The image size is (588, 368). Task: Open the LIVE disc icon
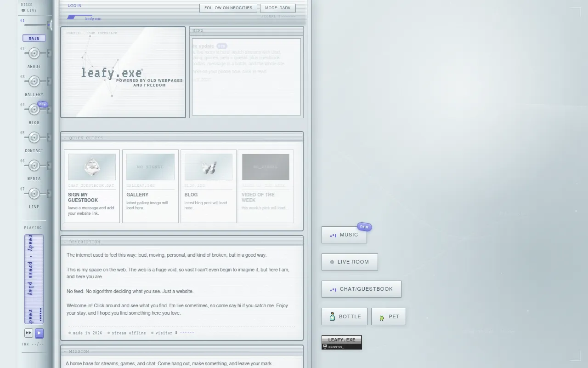[34, 194]
